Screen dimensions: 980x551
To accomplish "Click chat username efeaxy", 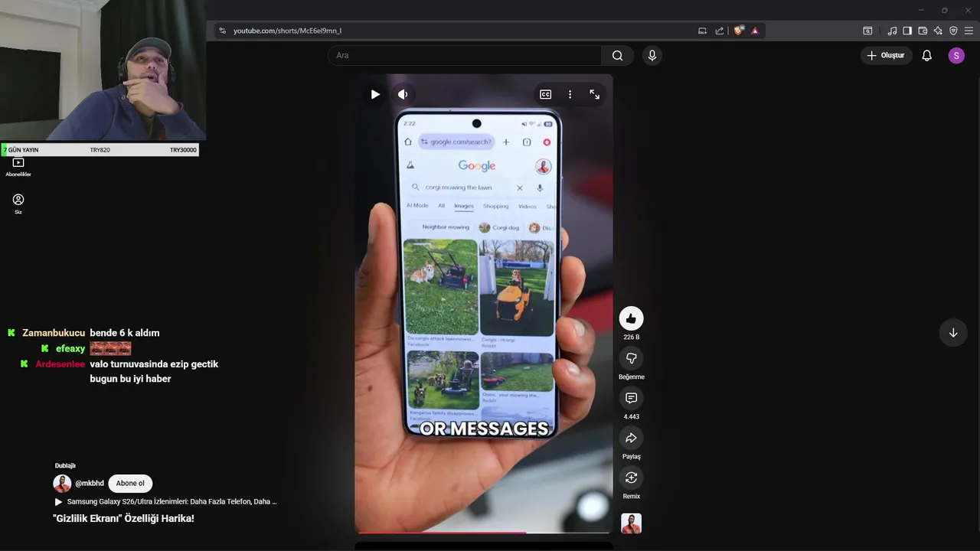I will click(70, 349).
